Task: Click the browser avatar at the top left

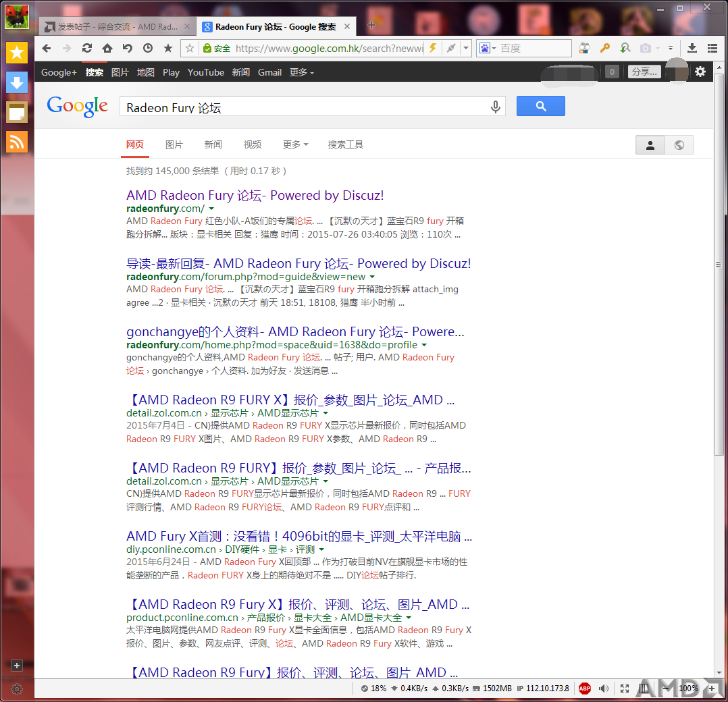Action: point(17,17)
